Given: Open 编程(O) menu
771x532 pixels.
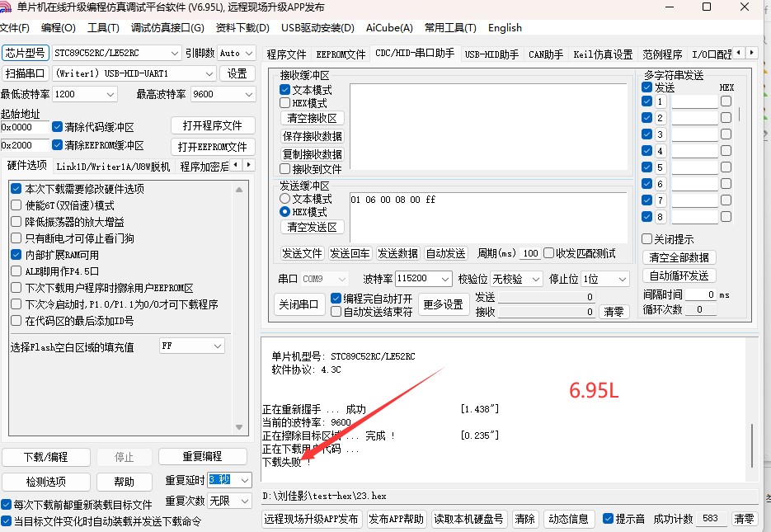Looking at the screenshot, I should pyautogui.click(x=58, y=27).
